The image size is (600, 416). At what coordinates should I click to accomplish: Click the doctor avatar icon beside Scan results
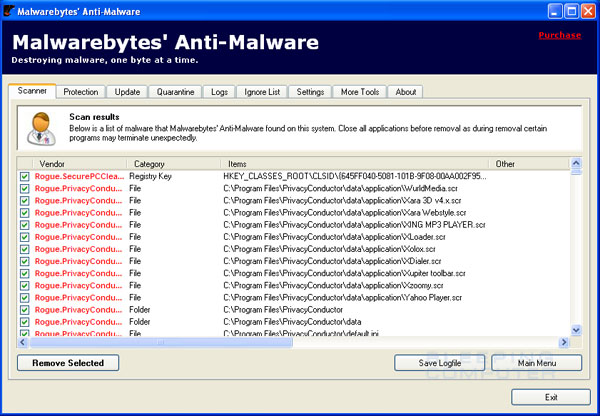click(41, 129)
